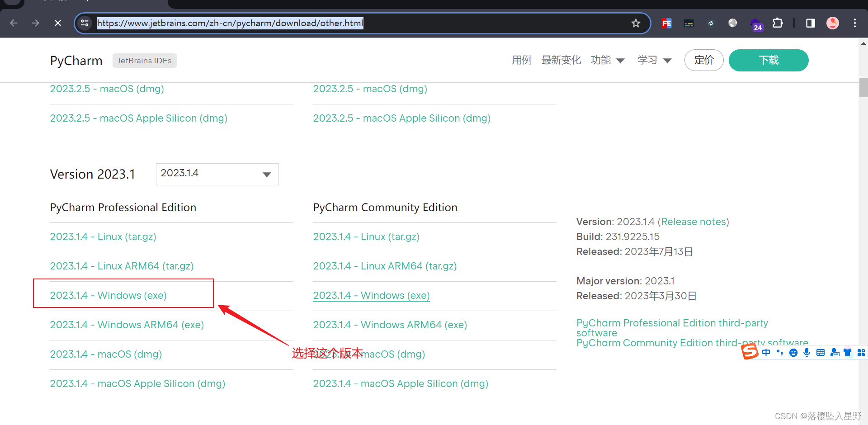Click the browser forward arrow
The width and height of the screenshot is (868, 425).
click(x=36, y=23)
